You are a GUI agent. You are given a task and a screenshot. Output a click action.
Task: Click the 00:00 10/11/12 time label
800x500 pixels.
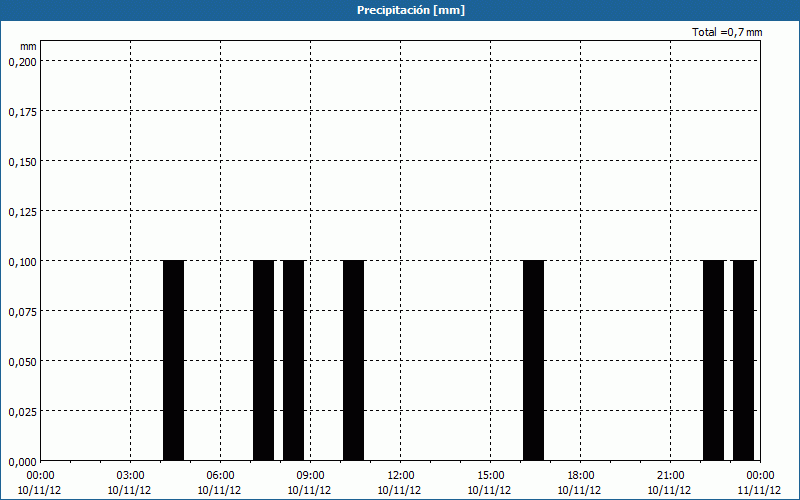[x=40, y=483]
